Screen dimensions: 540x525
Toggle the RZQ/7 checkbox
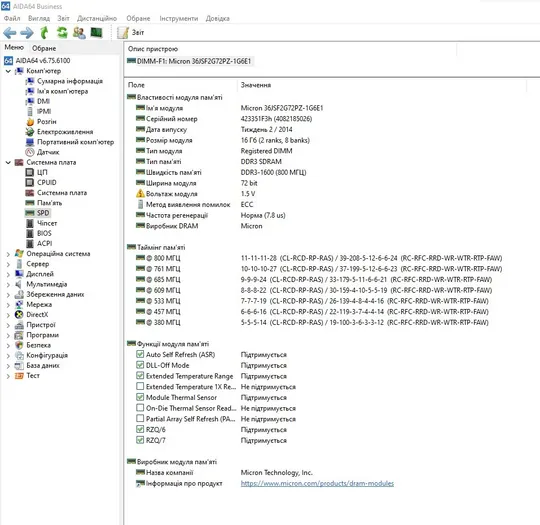(x=140, y=440)
